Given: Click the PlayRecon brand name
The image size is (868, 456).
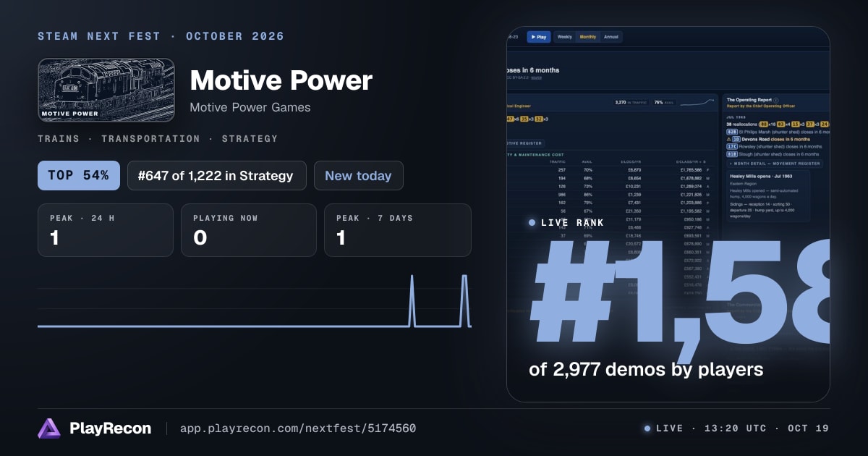Looking at the screenshot, I should pyautogui.click(x=111, y=428).
